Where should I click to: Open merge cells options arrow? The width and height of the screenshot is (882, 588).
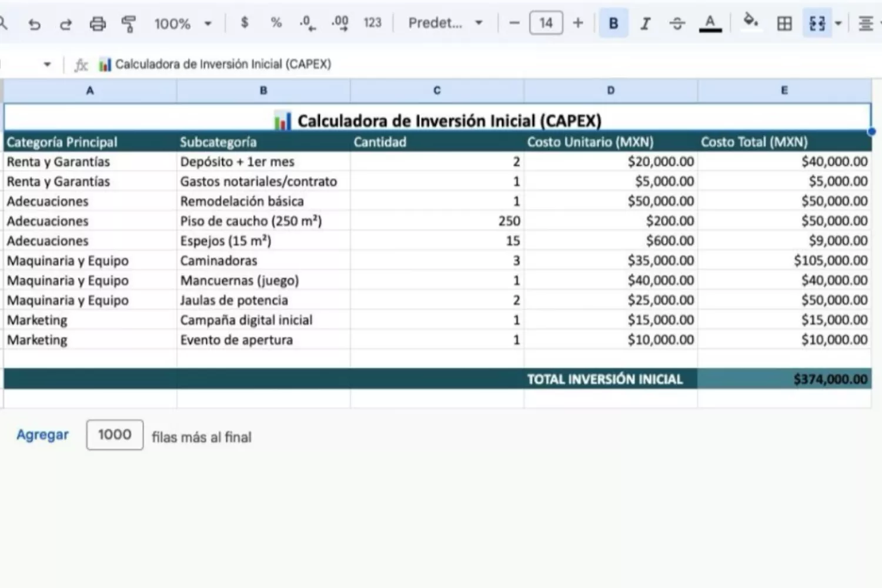click(838, 24)
